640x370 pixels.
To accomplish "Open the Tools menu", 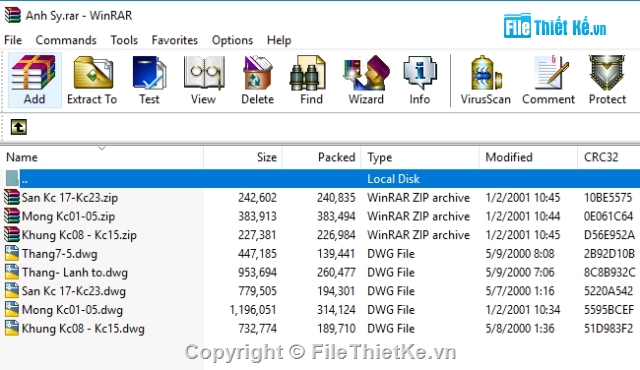I will point(124,40).
